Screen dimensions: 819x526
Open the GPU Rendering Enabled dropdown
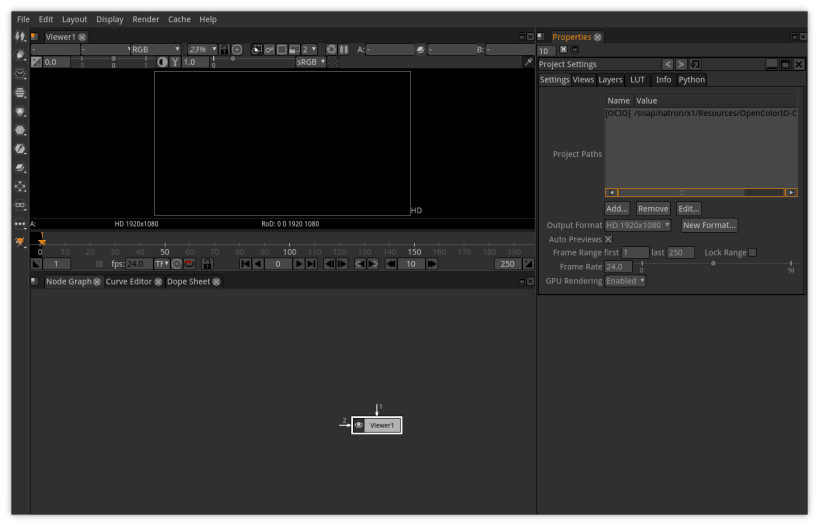pos(625,281)
